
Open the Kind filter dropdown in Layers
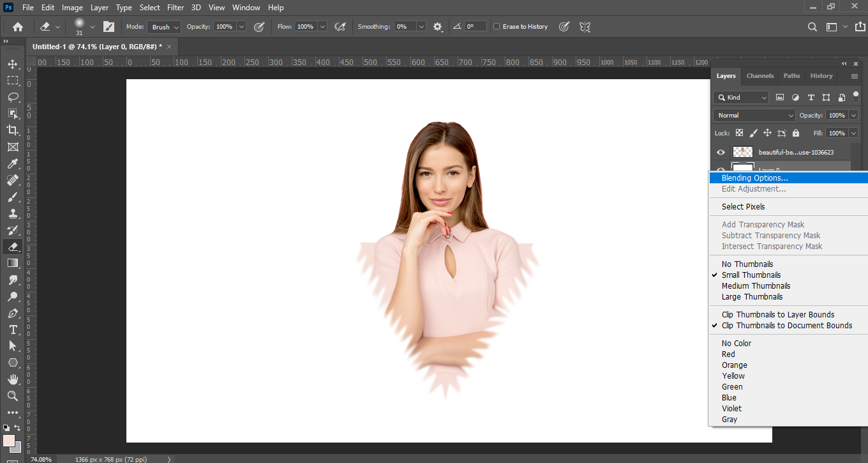coord(742,98)
